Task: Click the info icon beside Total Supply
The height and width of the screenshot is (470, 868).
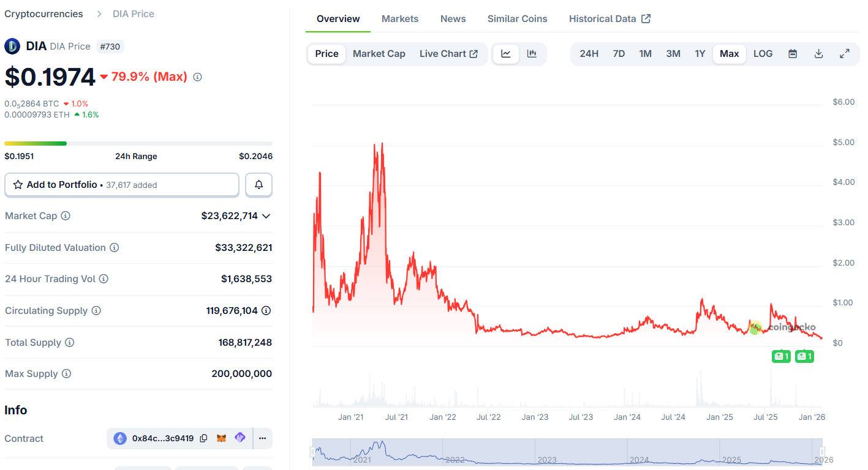Action: pyautogui.click(x=70, y=343)
